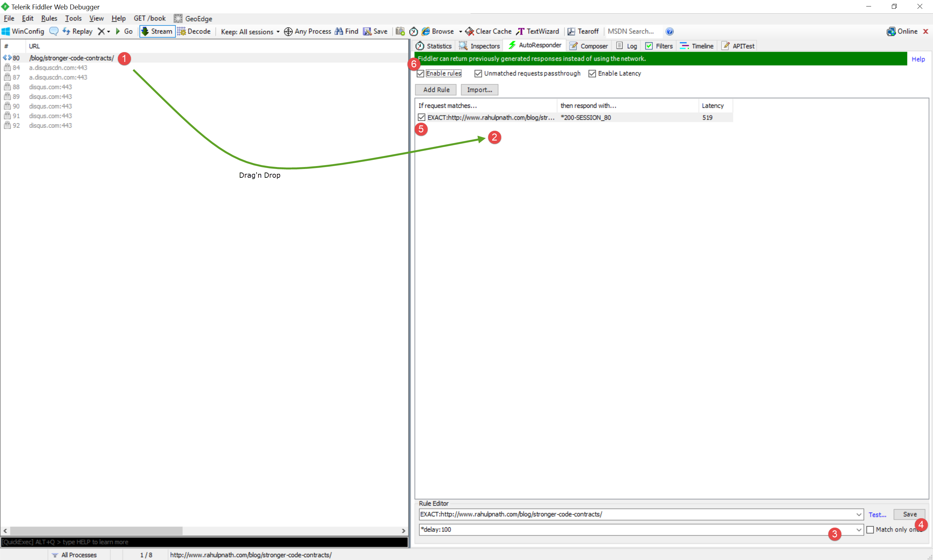Open the TextWizard tool
This screenshot has height=560, width=933.
click(x=538, y=31)
